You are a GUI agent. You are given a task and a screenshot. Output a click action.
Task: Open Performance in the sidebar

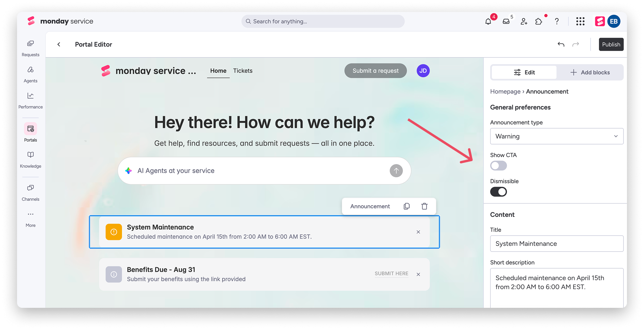(x=31, y=101)
